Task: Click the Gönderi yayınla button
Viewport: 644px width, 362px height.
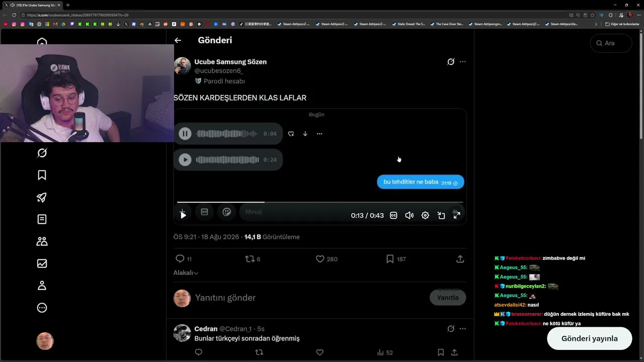Action: point(589,338)
